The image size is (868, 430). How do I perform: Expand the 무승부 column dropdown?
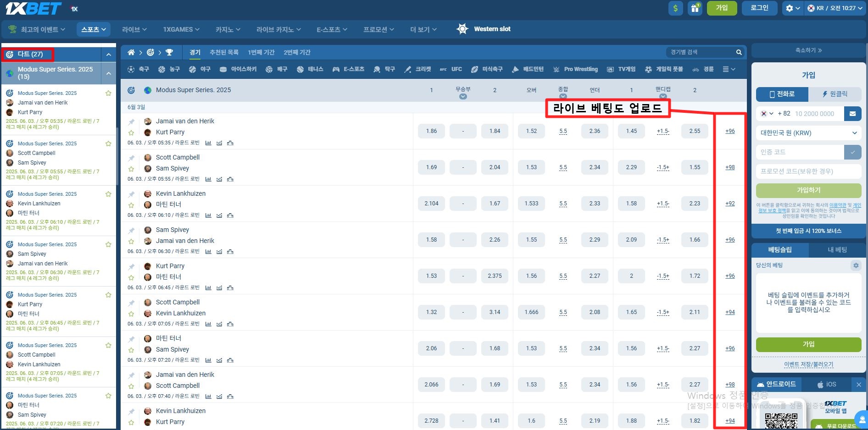[x=463, y=97]
